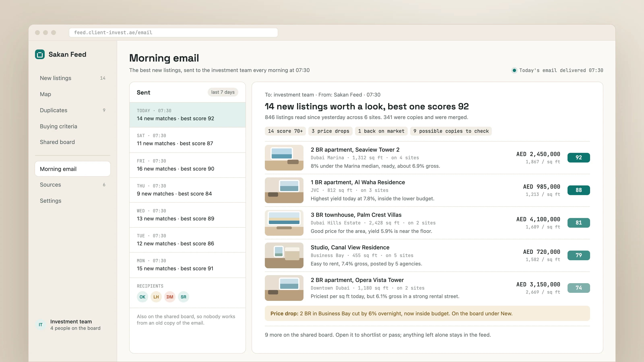644x362 pixels.
Task: Select today's 07:30 sent email
Action: (x=188, y=115)
